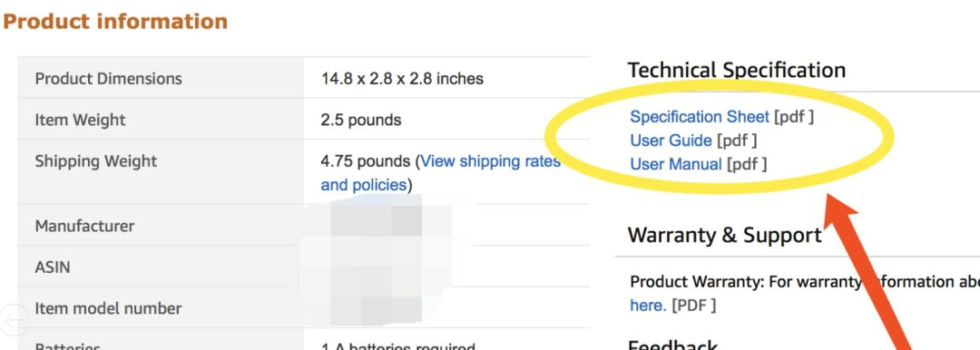Click the 2.5 pounds weight value
Viewport: 980px width, 350px height.
point(360,120)
